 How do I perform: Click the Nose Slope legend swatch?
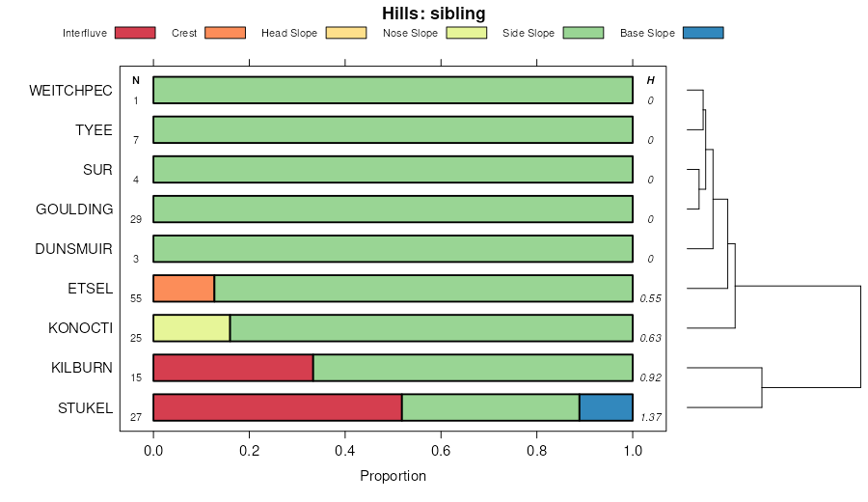[468, 33]
